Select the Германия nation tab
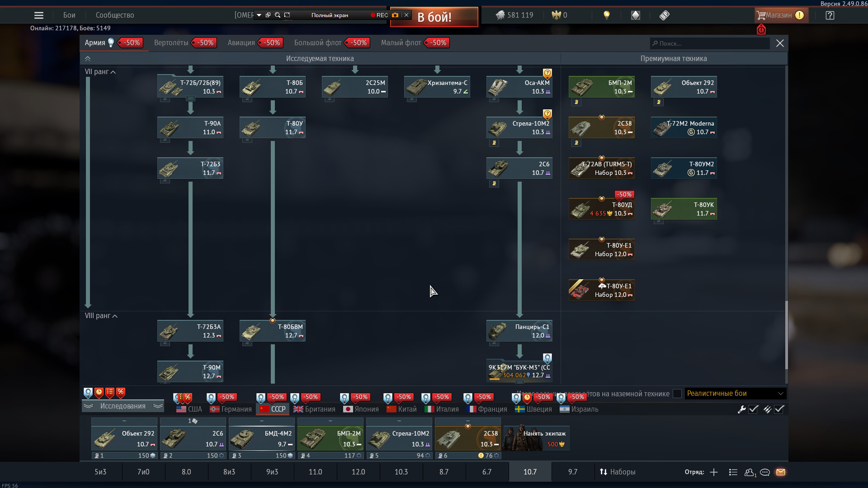 point(231,409)
